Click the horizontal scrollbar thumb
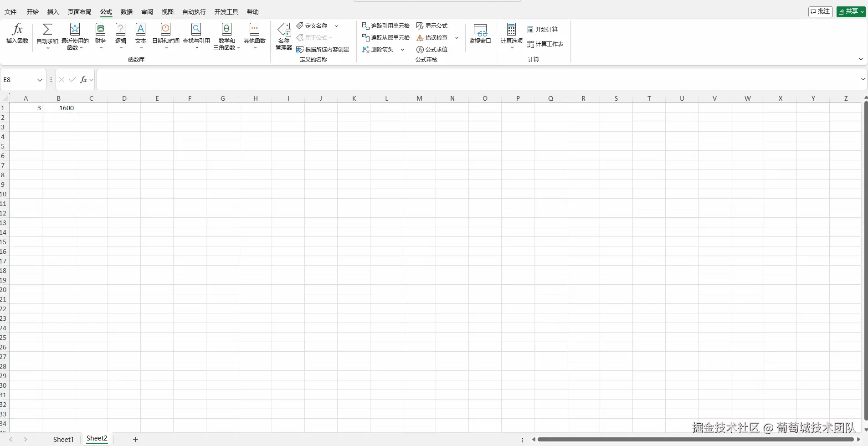 [695, 440]
